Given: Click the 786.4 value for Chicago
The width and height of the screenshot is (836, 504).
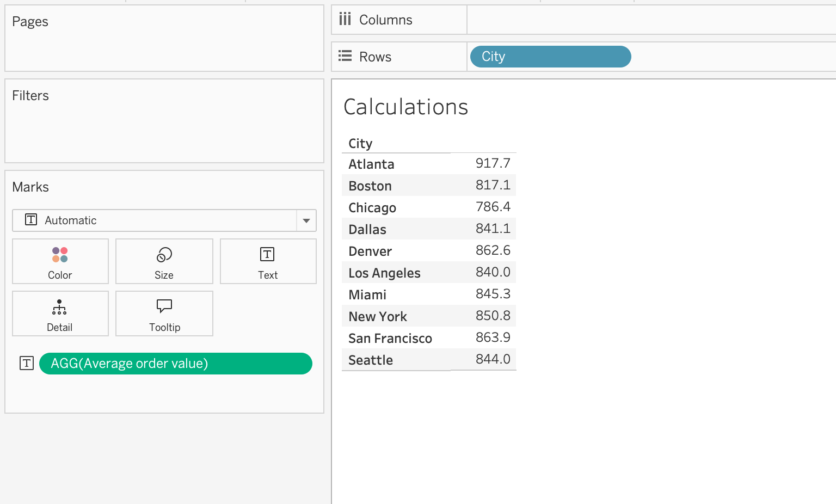Looking at the screenshot, I should tap(493, 207).
